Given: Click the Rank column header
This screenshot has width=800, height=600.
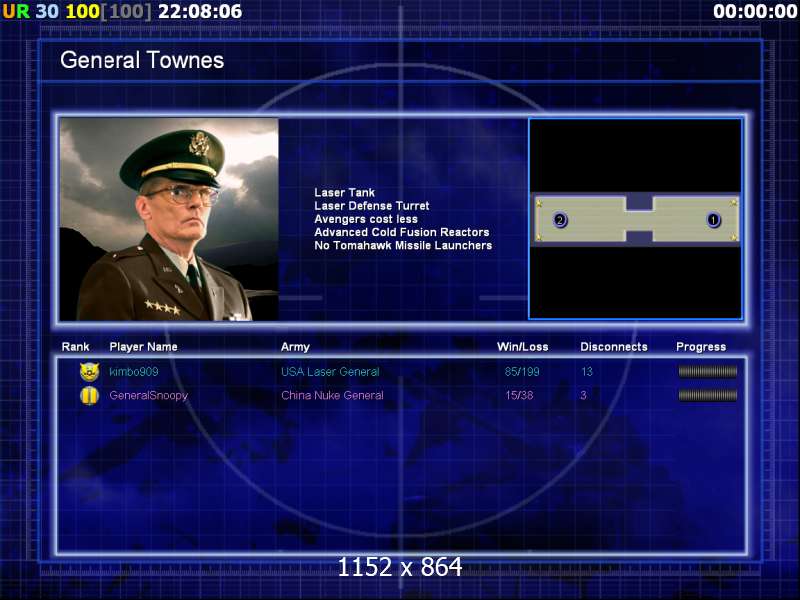Looking at the screenshot, I should coord(76,347).
